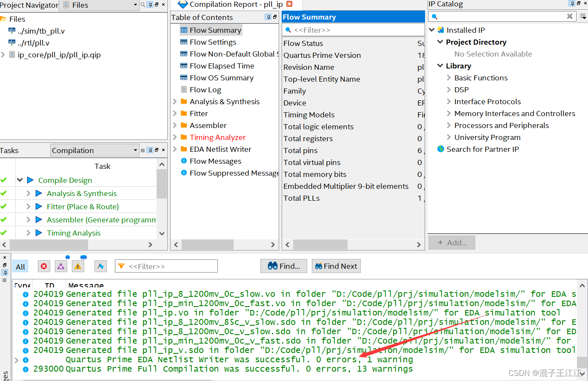The width and height of the screenshot is (588, 381).
Task: Focus the Flow Summary filter field
Action: 353,30
